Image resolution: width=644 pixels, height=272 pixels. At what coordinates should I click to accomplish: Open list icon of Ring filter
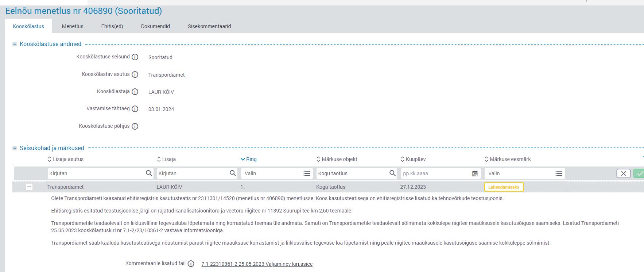tap(307, 173)
